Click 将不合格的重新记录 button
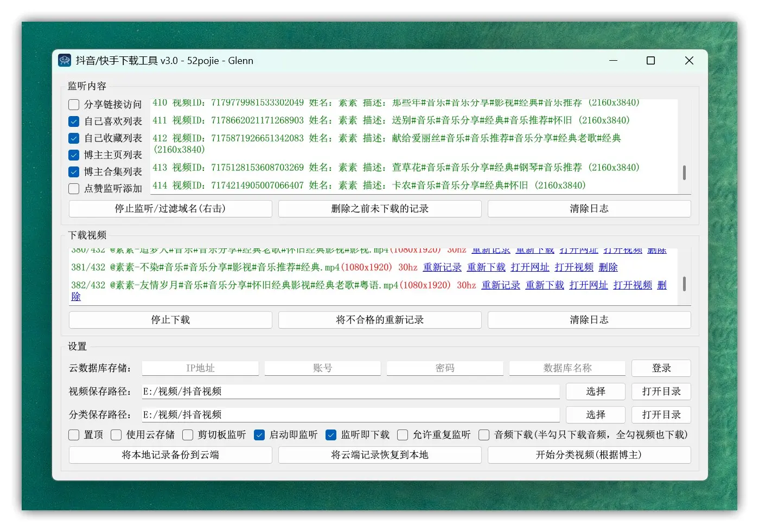 [380, 320]
